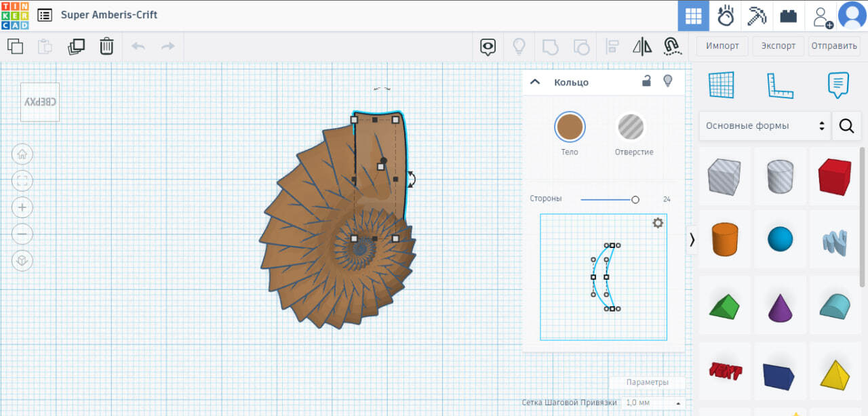Click the trash delete icon
Image resolution: width=868 pixels, height=416 pixels.
tap(106, 46)
